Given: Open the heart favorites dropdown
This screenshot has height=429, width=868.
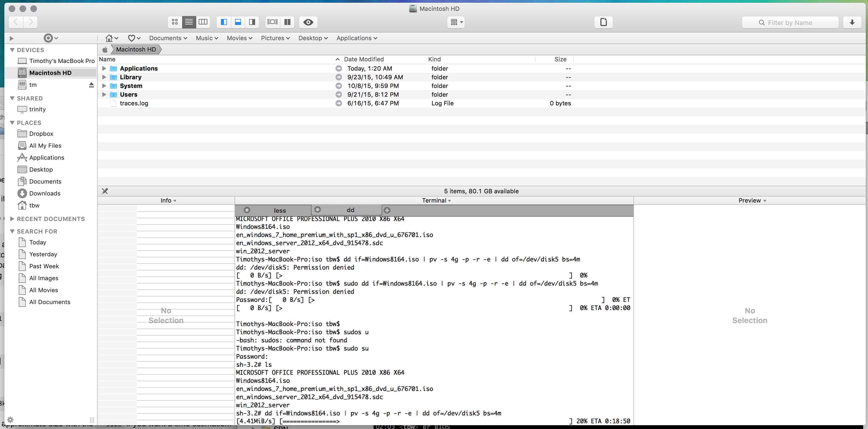Looking at the screenshot, I should [x=134, y=38].
